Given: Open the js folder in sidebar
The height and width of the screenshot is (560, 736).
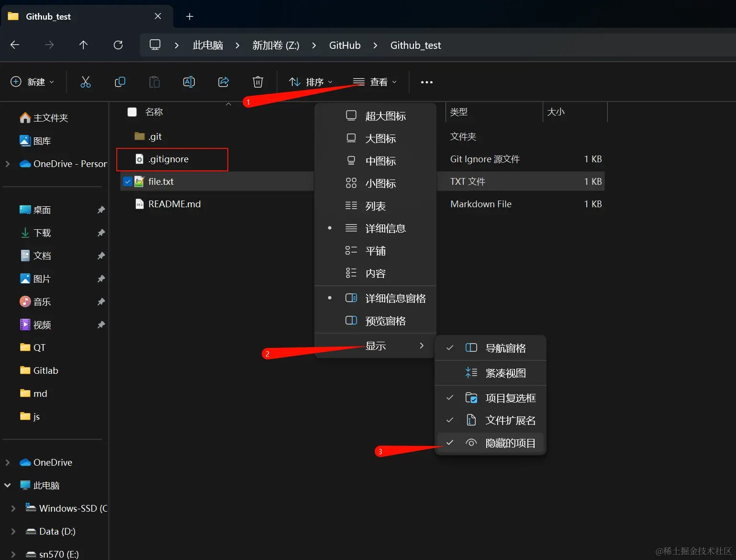Looking at the screenshot, I should 30,416.
